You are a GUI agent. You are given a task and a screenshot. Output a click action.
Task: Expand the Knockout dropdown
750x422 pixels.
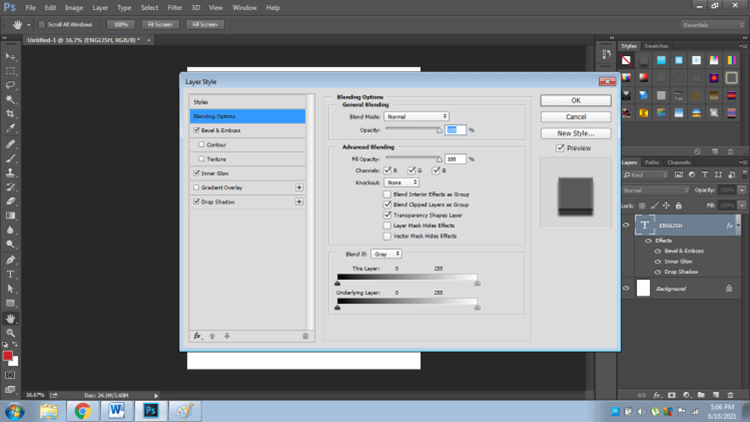(402, 183)
